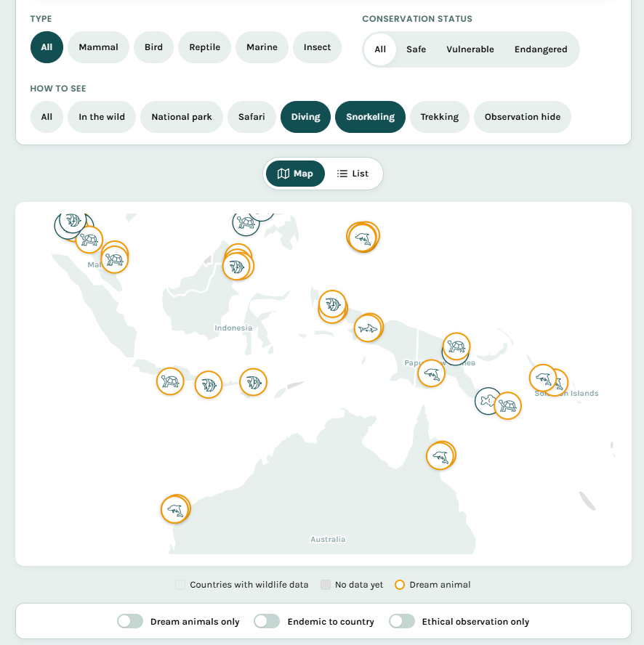Filter type by Mammal
This screenshot has width=644, height=645.
98,47
